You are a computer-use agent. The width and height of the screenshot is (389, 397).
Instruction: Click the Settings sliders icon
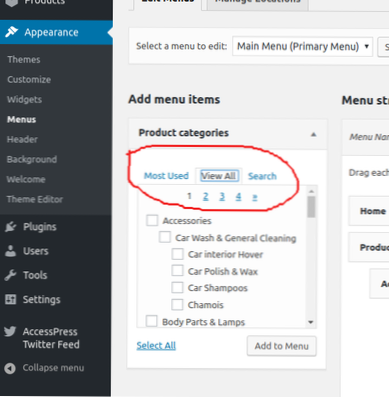click(x=10, y=299)
